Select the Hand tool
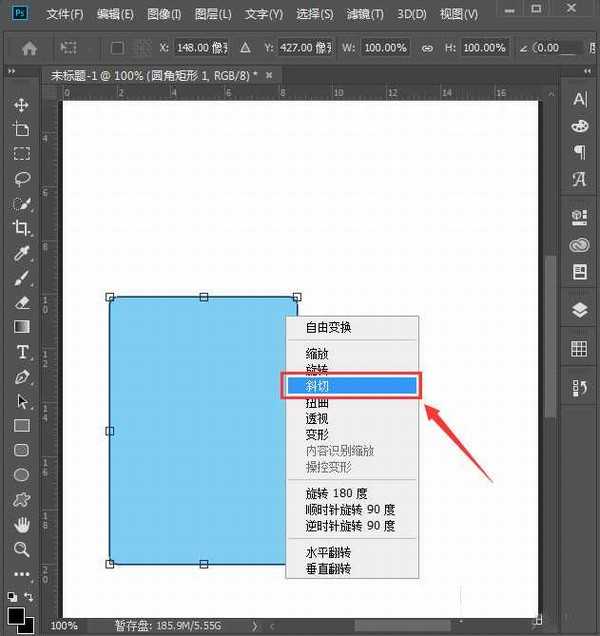Viewport: 600px width, 636px height. 21,524
